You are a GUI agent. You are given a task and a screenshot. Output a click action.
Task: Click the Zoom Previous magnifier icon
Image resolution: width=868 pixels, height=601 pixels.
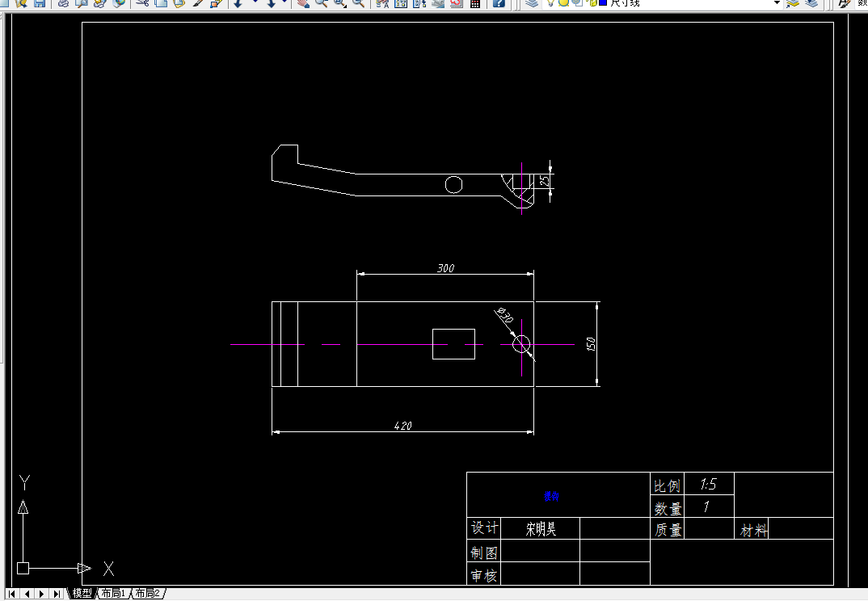coord(358,2)
